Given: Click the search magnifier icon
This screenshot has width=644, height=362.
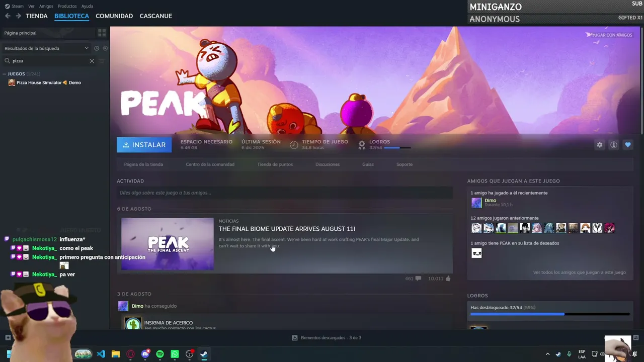Looking at the screenshot, I should [7, 61].
